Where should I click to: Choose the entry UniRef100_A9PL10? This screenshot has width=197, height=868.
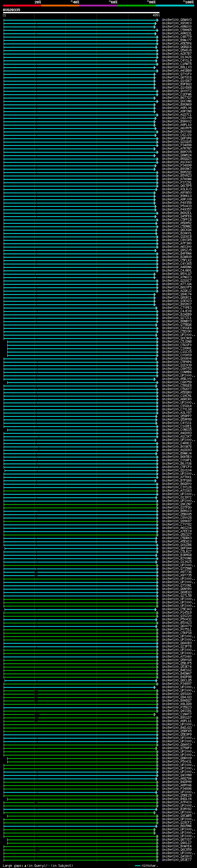177,125
